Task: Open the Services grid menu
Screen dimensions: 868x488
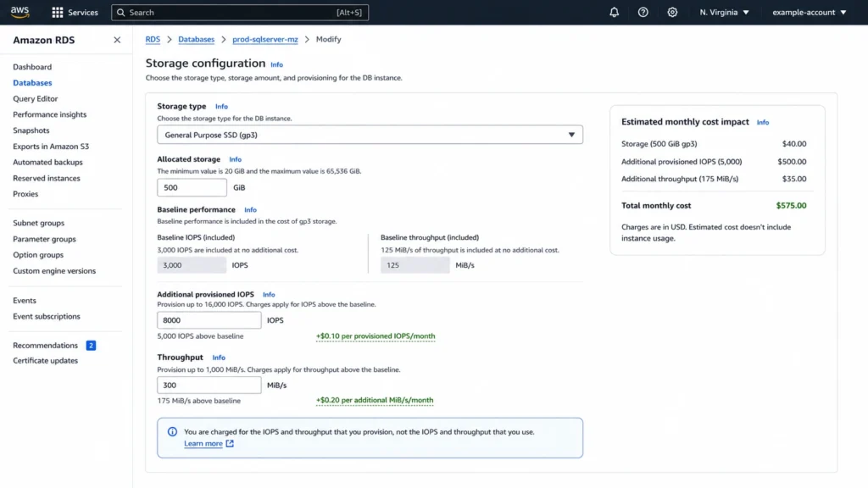Action: [x=75, y=12]
